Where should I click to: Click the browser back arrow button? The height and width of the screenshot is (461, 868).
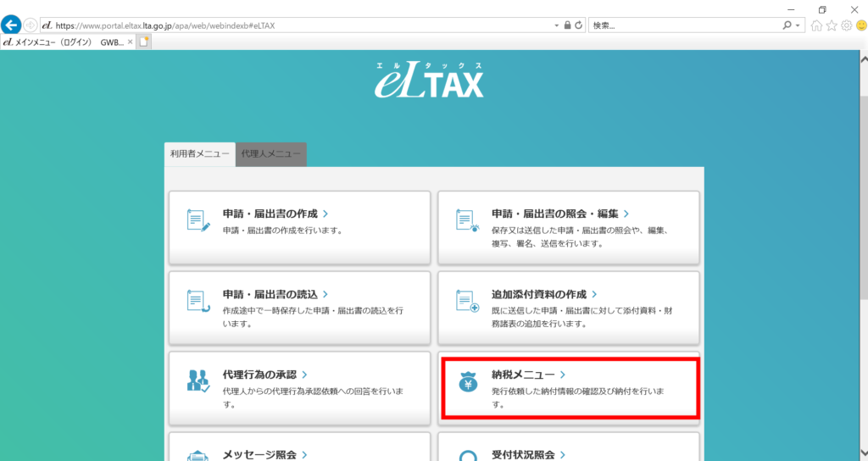click(12, 25)
